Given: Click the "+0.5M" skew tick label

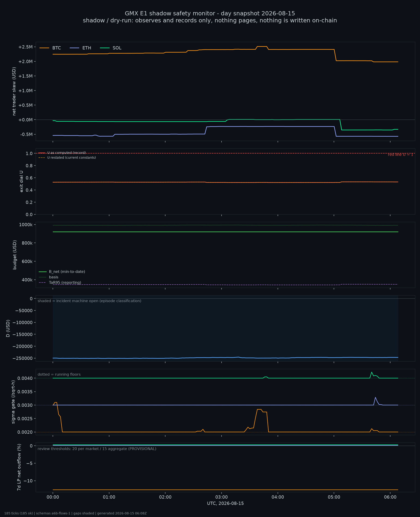Looking at the screenshot, I should click(25, 105).
